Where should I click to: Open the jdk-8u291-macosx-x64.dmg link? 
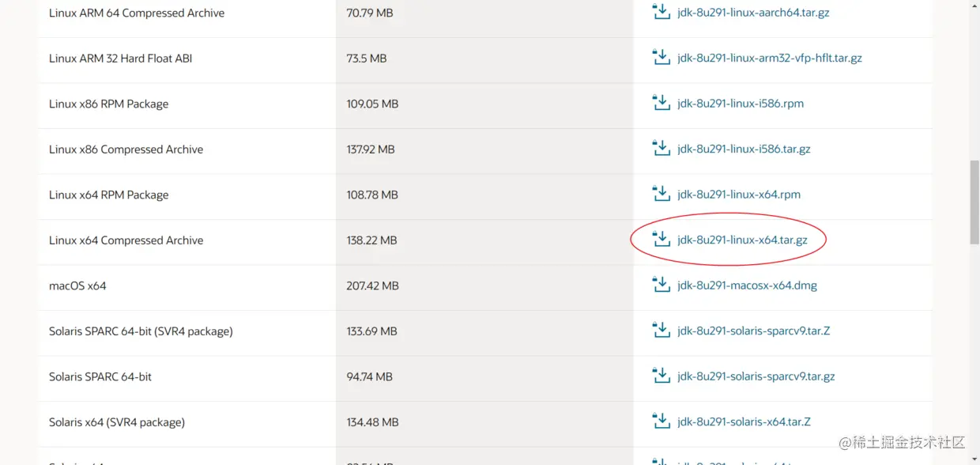pos(746,285)
